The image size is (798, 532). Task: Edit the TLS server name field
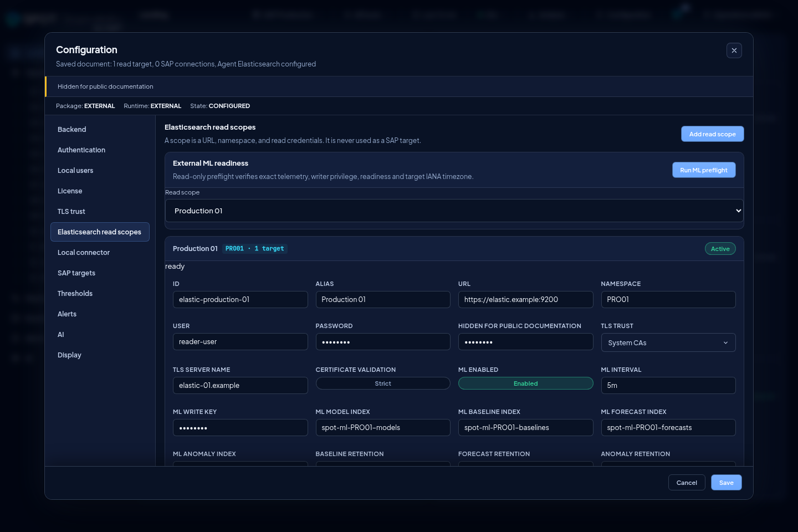click(x=241, y=386)
